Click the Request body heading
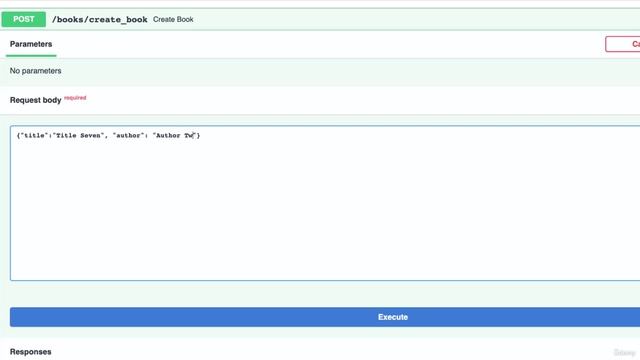The width and height of the screenshot is (640, 360). [x=36, y=100]
